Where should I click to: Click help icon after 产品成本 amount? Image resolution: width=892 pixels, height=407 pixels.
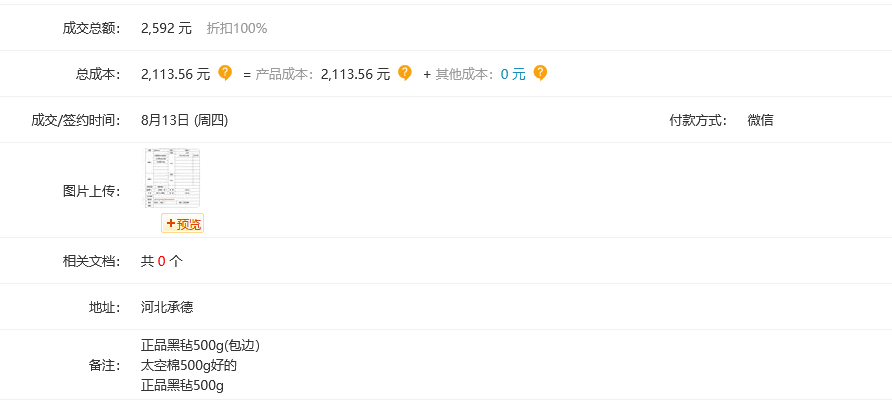coord(404,73)
